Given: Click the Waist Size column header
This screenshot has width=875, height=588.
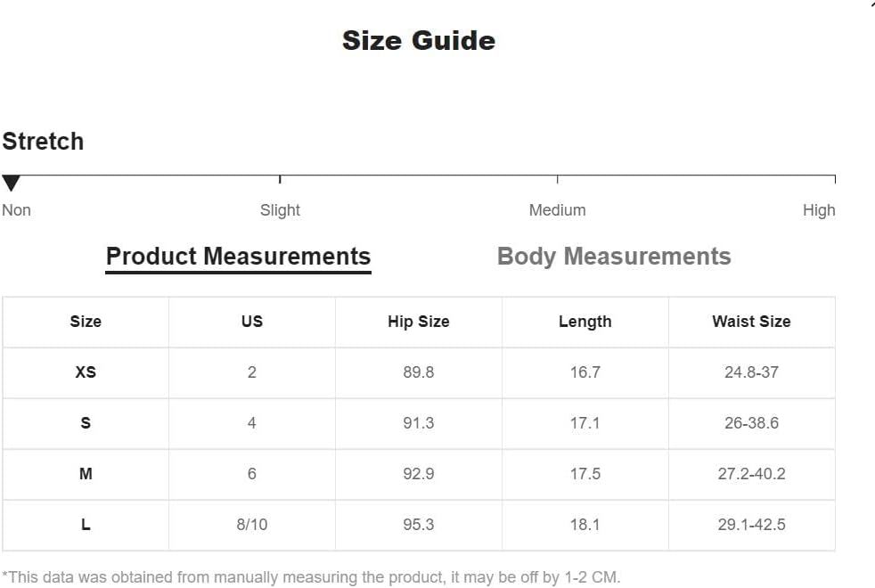Looking at the screenshot, I should (x=751, y=322).
